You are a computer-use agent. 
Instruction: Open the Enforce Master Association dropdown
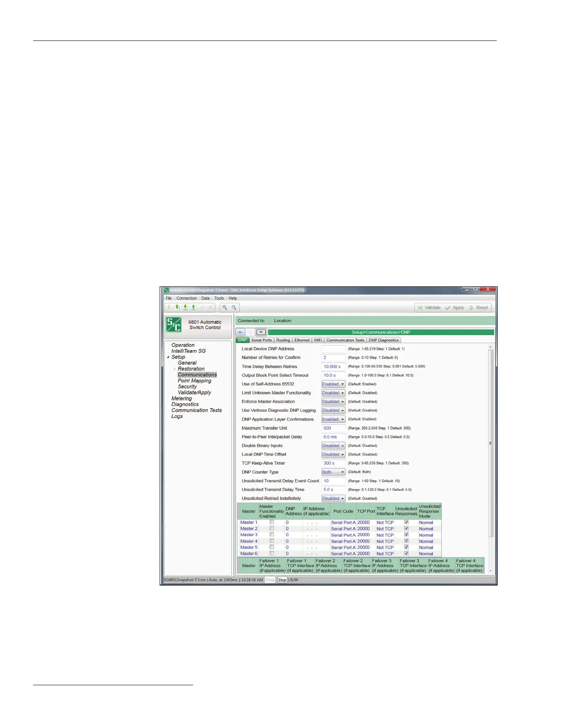tap(333, 402)
